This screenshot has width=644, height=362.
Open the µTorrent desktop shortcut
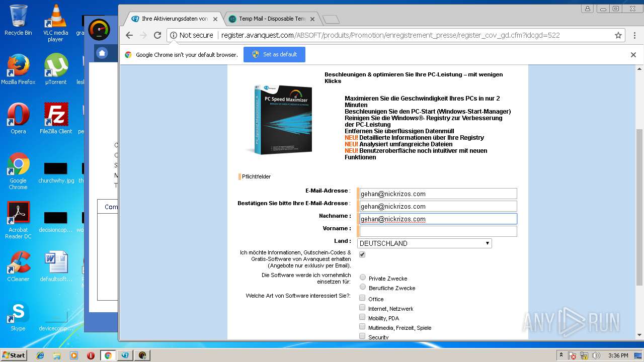[x=56, y=69]
